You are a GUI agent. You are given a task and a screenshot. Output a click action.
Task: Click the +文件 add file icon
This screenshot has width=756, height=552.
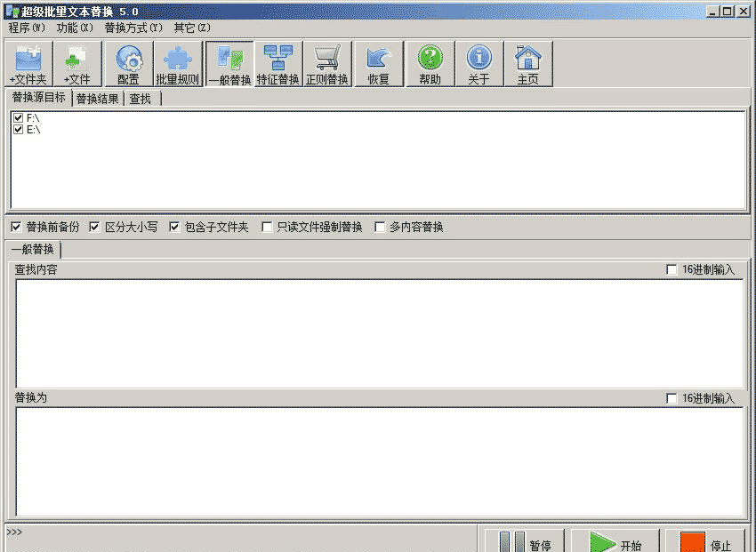pos(76,62)
